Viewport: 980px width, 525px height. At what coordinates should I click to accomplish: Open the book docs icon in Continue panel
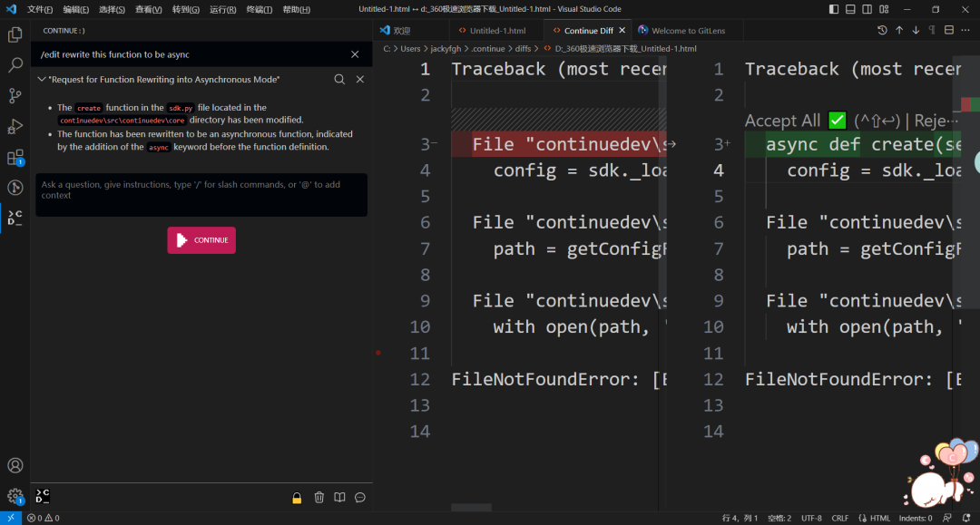(x=339, y=498)
